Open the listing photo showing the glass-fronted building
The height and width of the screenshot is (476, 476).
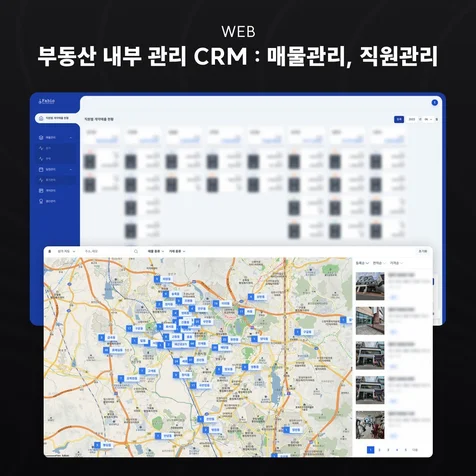point(370,321)
